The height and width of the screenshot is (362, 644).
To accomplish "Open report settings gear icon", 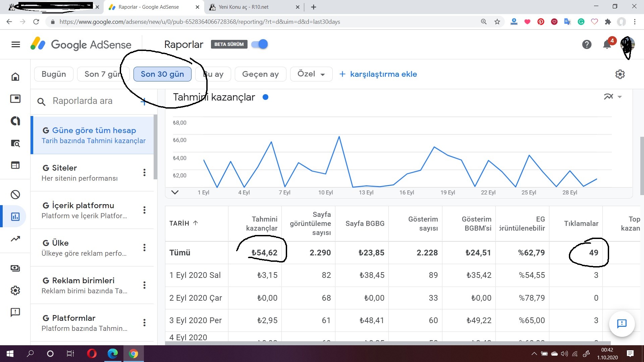I will coord(620,74).
